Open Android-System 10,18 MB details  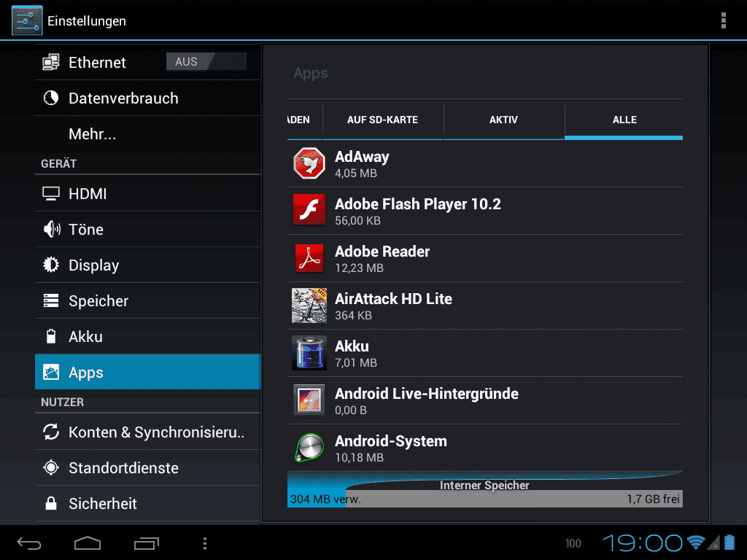coord(485,448)
